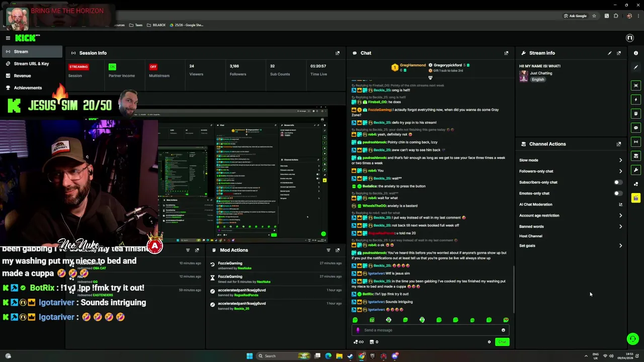Click the chat panel scrollbar
Screen dimensions: 644x362
(x=513, y=289)
